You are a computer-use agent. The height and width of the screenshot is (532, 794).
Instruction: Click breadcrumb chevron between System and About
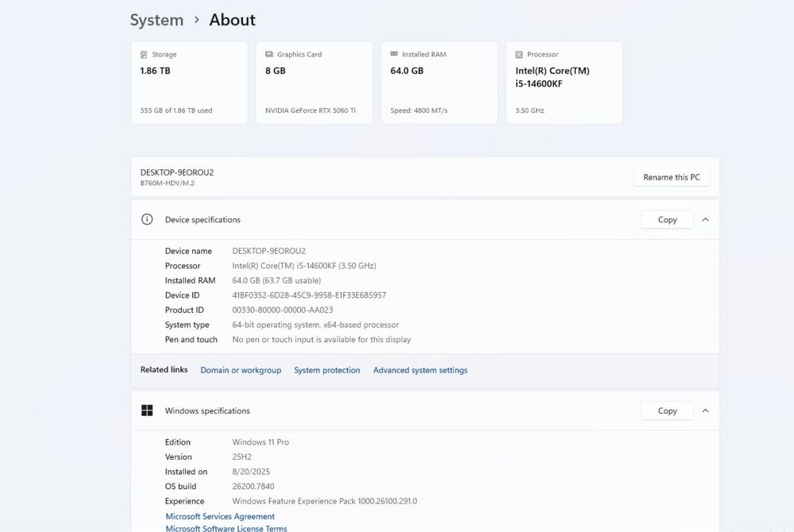(x=197, y=20)
